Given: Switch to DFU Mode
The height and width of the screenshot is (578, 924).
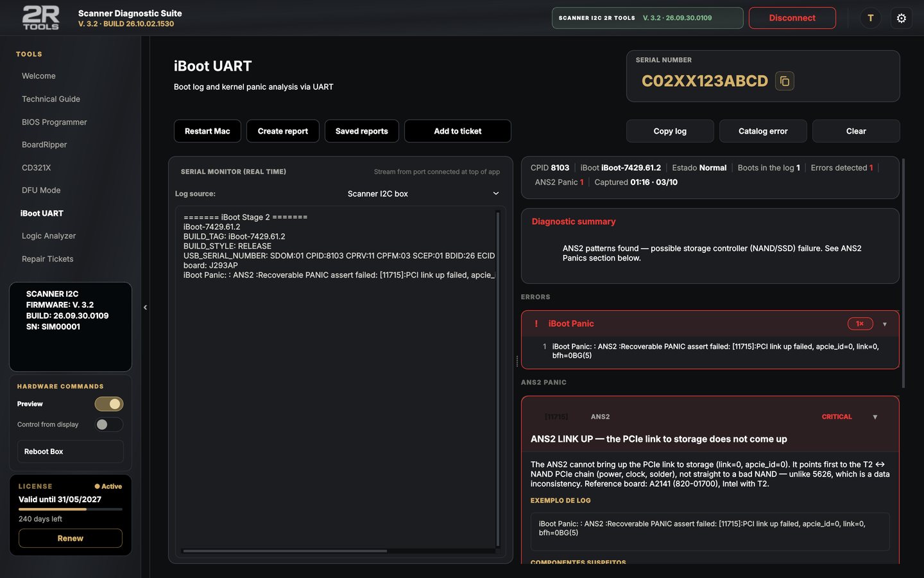Looking at the screenshot, I should [x=41, y=190].
